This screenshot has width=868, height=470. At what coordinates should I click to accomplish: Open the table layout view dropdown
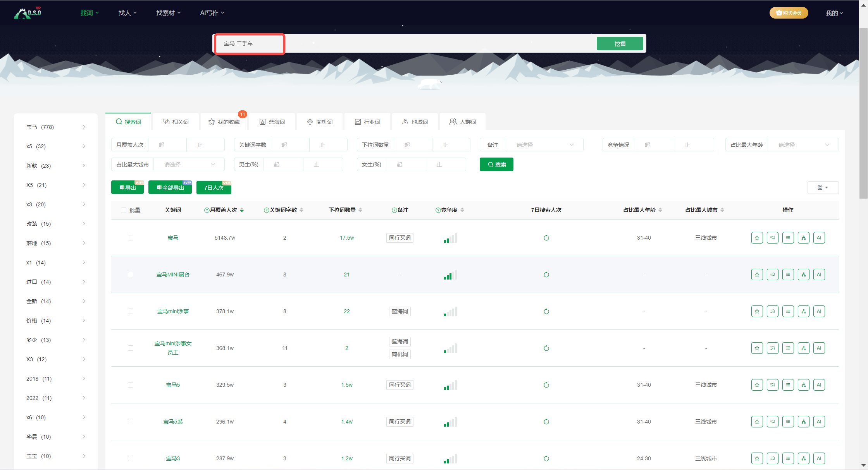tap(823, 188)
